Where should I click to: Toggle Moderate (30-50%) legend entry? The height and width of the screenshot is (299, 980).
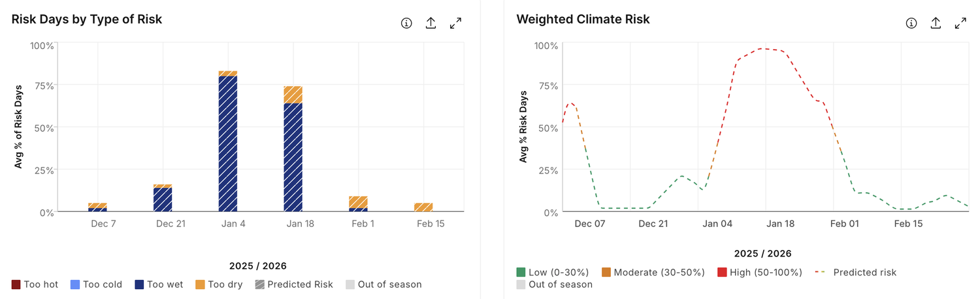tap(653, 272)
